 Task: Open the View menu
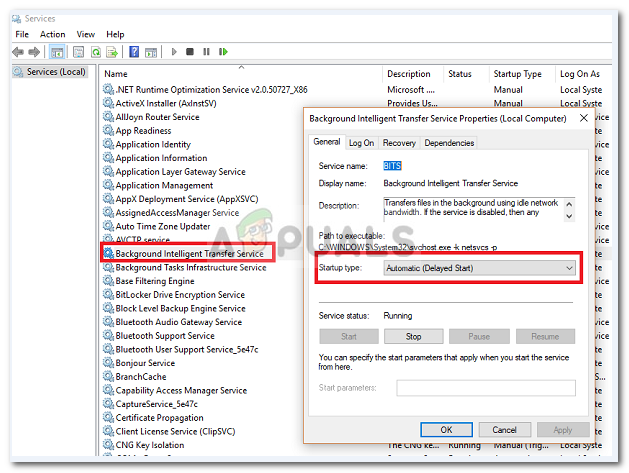(x=86, y=35)
